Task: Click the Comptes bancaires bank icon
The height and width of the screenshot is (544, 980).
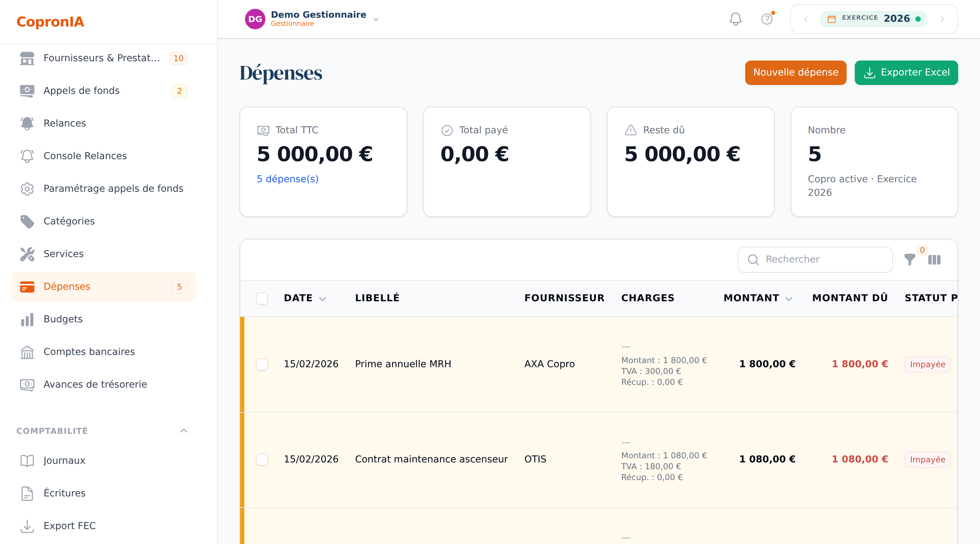Action: point(27,352)
